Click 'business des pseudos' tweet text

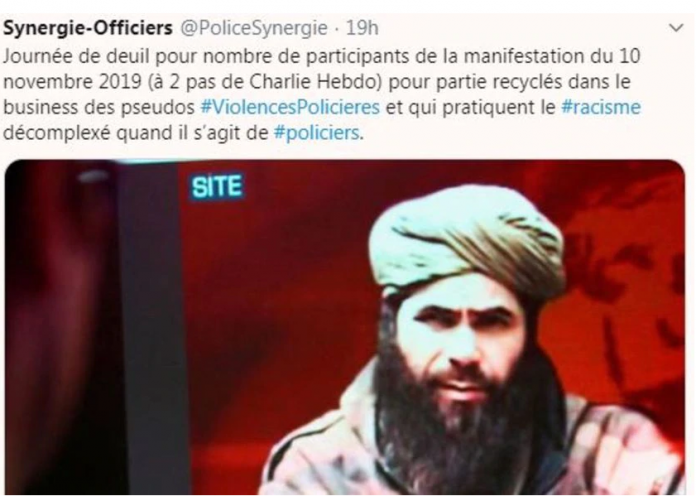point(99,107)
